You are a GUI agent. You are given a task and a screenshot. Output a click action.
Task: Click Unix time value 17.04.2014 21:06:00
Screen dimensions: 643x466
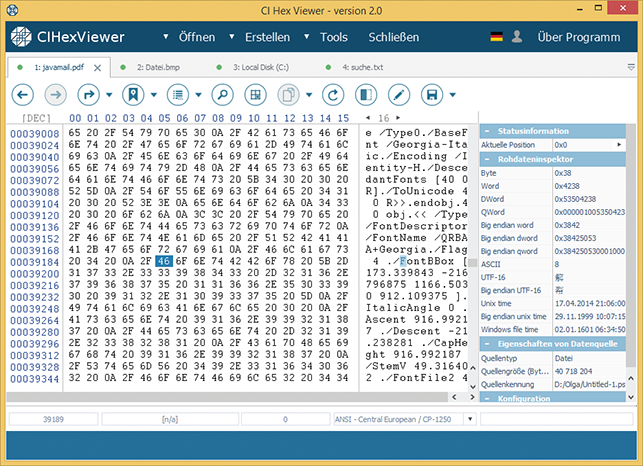click(590, 304)
